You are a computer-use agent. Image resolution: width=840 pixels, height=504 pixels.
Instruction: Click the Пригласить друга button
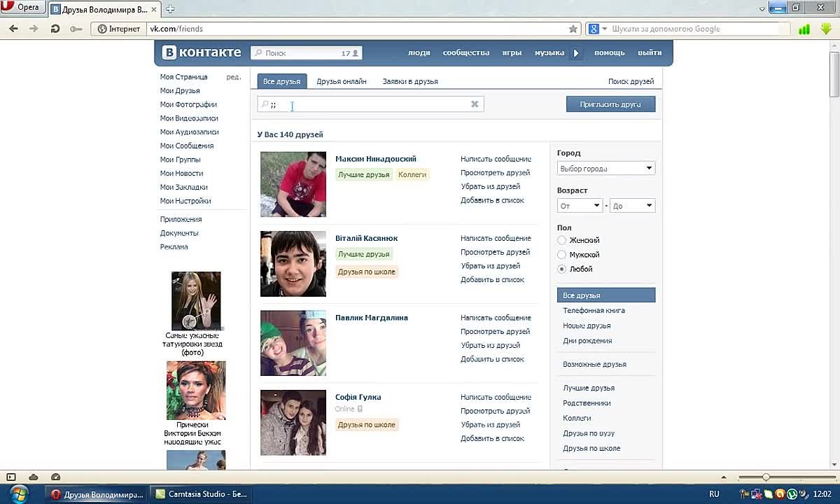coord(610,104)
